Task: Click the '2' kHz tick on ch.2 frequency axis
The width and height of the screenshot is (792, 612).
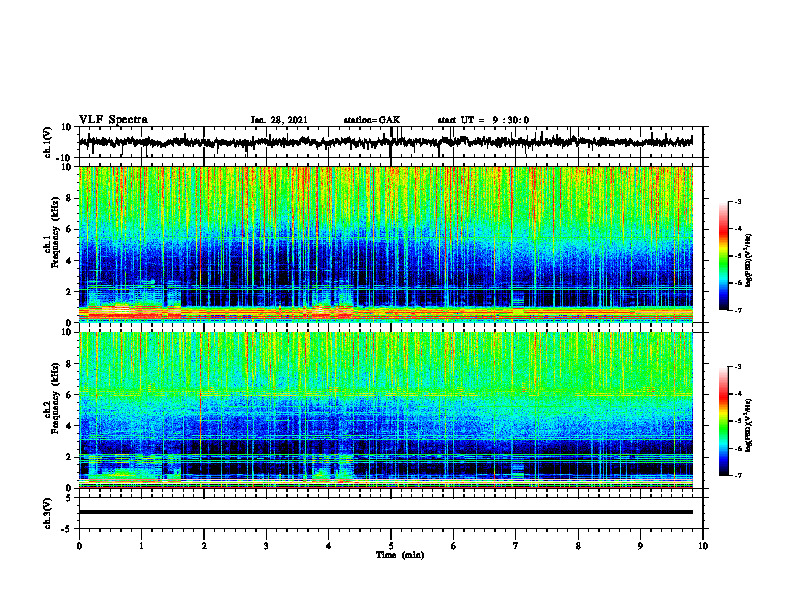Action: coord(69,457)
